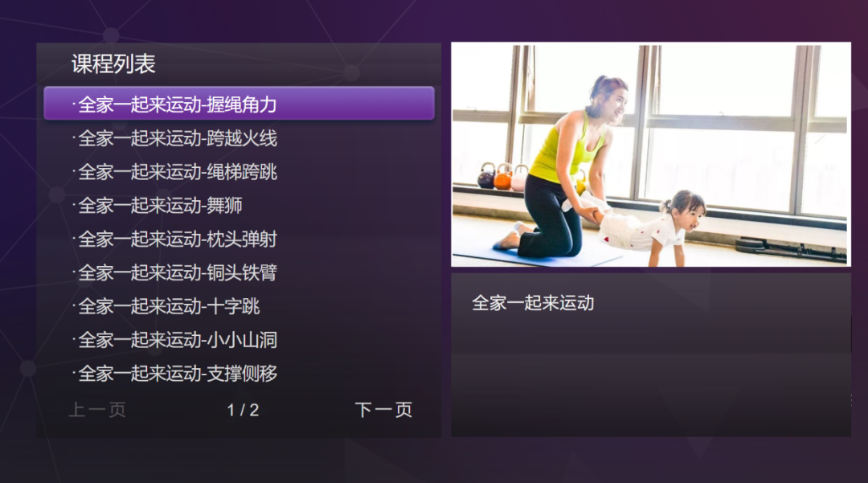868x483 pixels.
Task: Open the mother and child workout thumbnail
Action: tap(651, 154)
